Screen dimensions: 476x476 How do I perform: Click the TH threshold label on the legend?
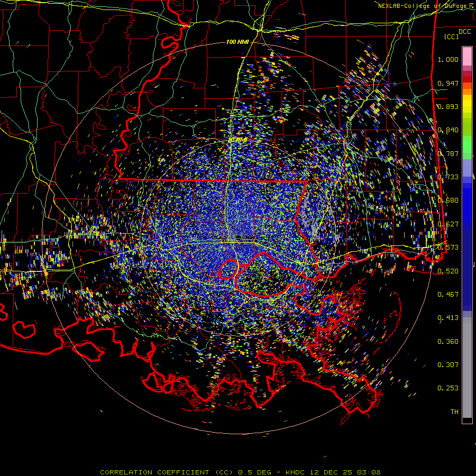454,411
